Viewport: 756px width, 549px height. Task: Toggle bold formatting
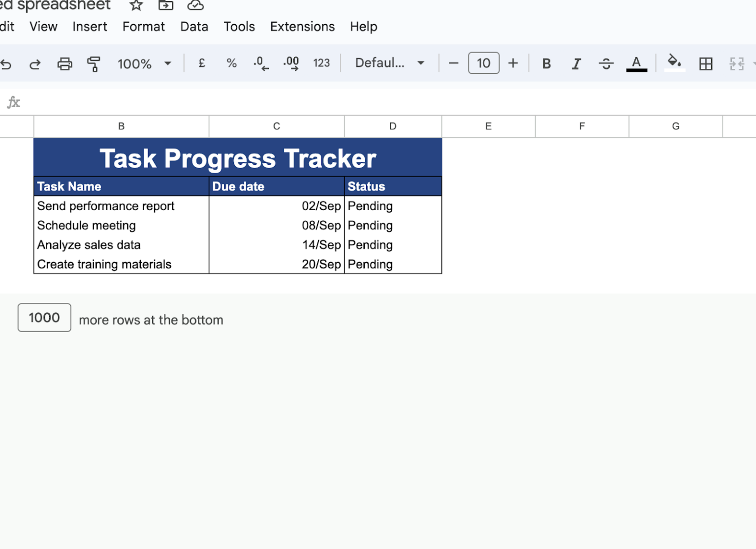546,63
